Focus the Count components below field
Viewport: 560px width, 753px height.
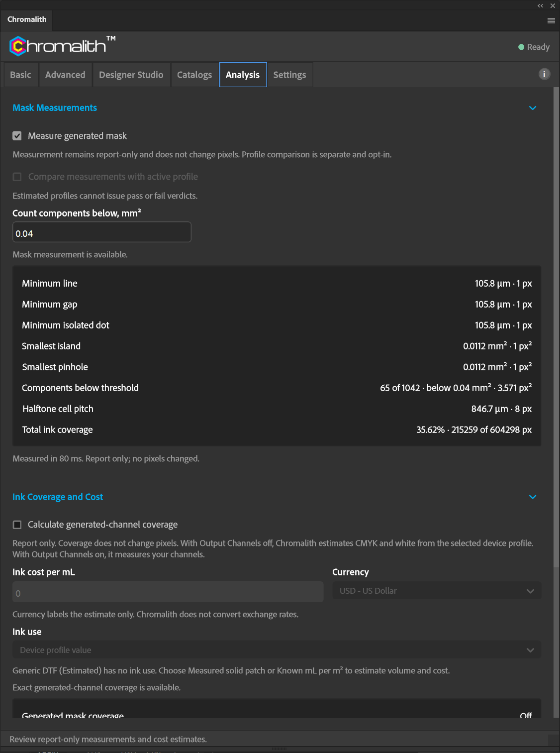coord(102,232)
